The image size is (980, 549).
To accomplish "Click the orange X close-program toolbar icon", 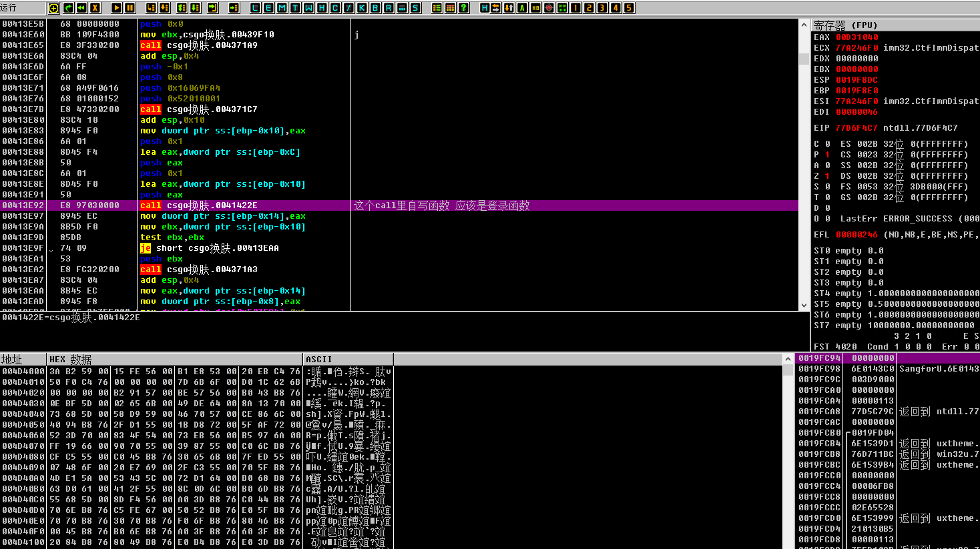I will pyautogui.click(x=95, y=8).
